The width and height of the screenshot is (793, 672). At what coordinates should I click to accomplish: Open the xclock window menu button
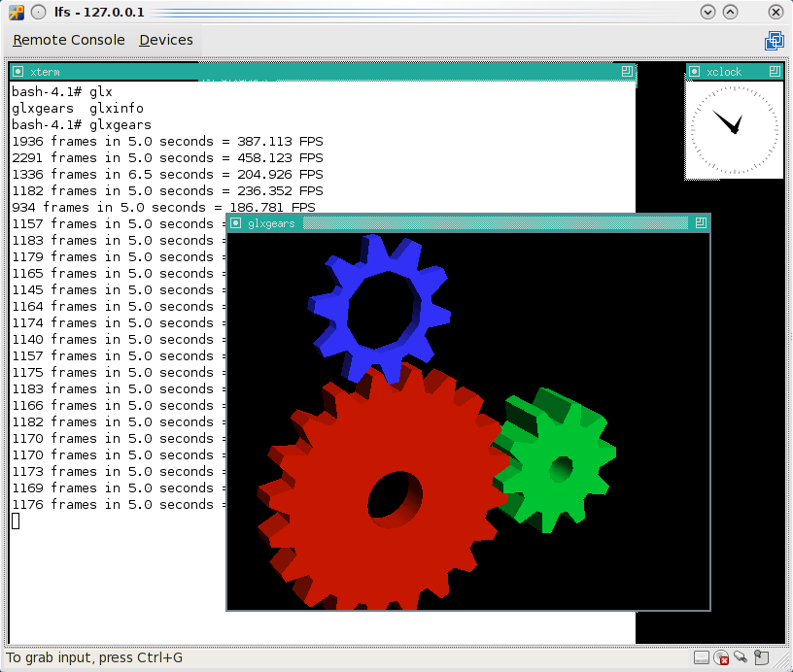tap(695, 71)
